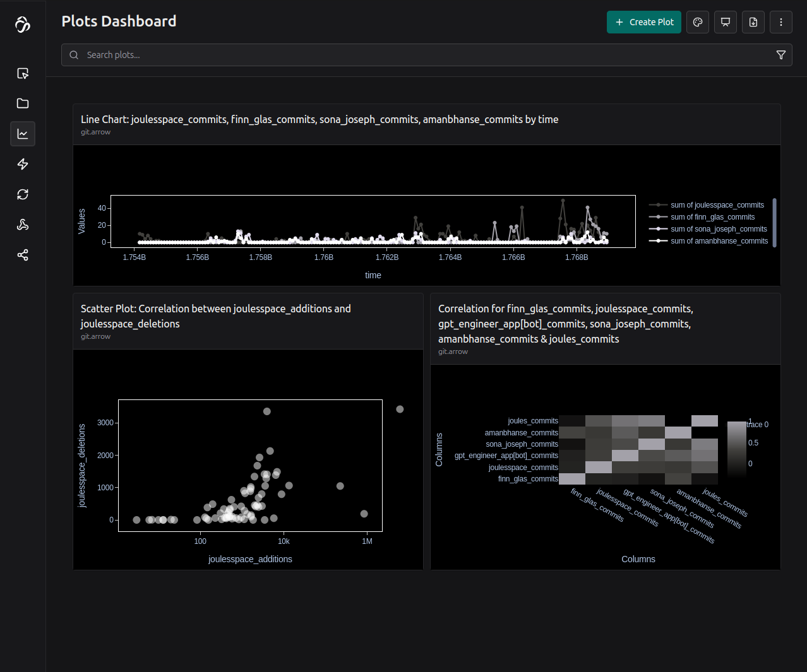
Task: Click the heatmap grayscale color scale bar
Action: click(x=736, y=448)
